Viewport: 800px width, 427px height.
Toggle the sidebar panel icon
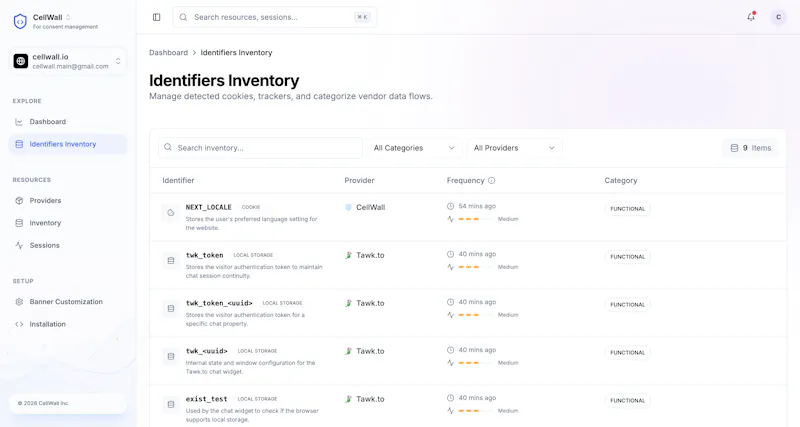[x=157, y=17]
